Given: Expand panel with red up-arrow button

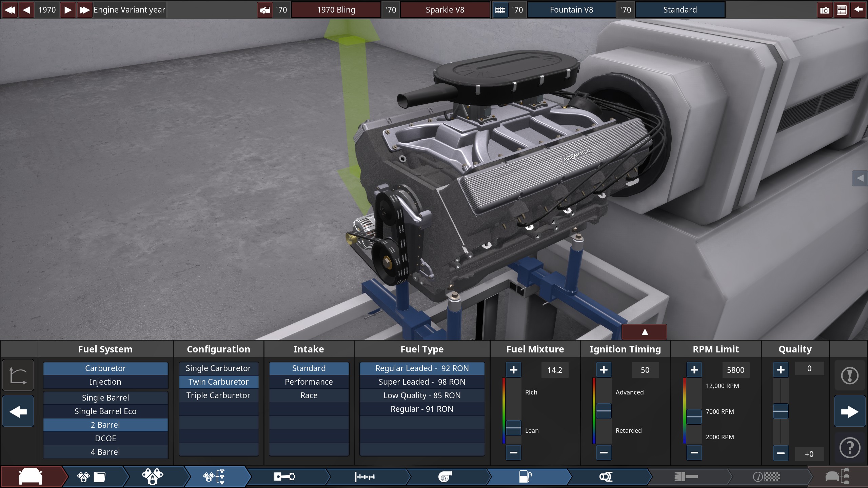Looking at the screenshot, I should 644,332.
